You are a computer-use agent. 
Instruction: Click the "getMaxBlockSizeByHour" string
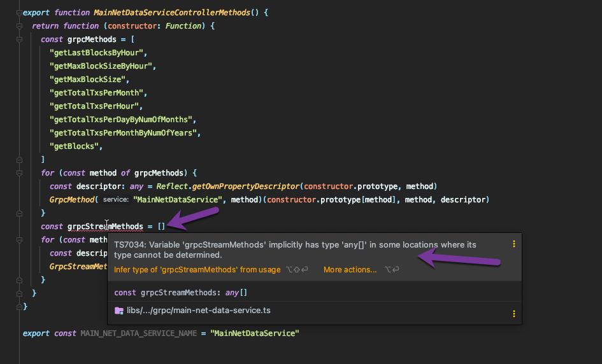[101, 66]
